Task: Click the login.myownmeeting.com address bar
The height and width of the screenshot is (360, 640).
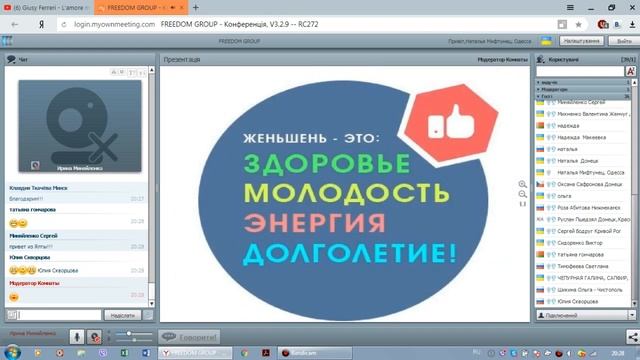Action: point(115,24)
